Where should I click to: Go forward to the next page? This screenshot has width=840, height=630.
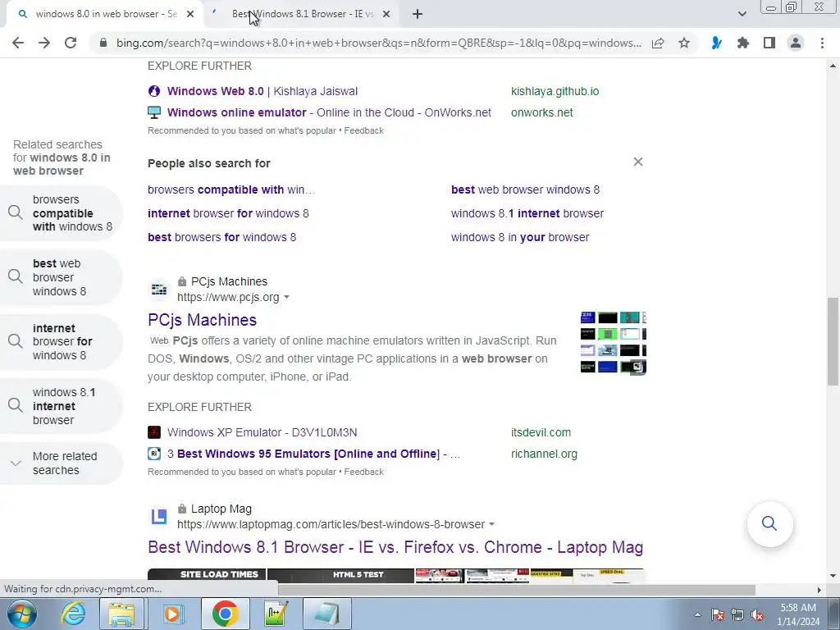pyautogui.click(x=44, y=43)
